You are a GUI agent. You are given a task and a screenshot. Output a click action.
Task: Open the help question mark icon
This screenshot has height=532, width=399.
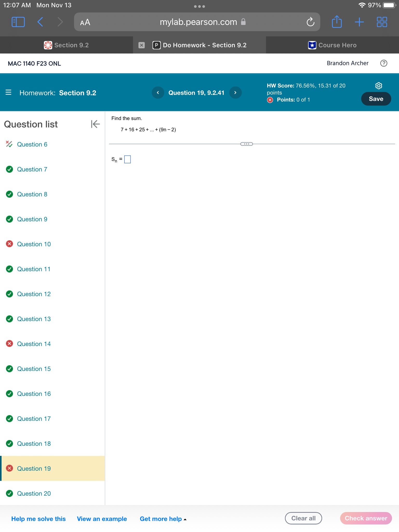(384, 63)
